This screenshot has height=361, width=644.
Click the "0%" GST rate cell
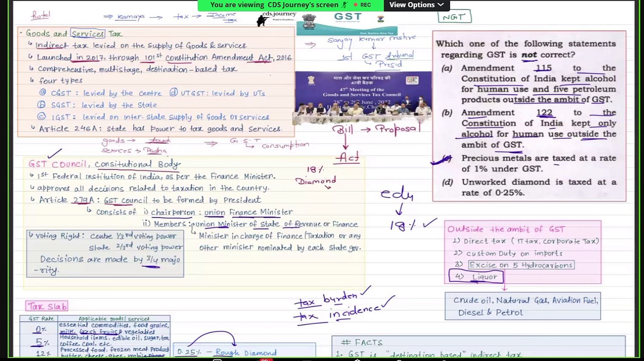click(x=40, y=329)
